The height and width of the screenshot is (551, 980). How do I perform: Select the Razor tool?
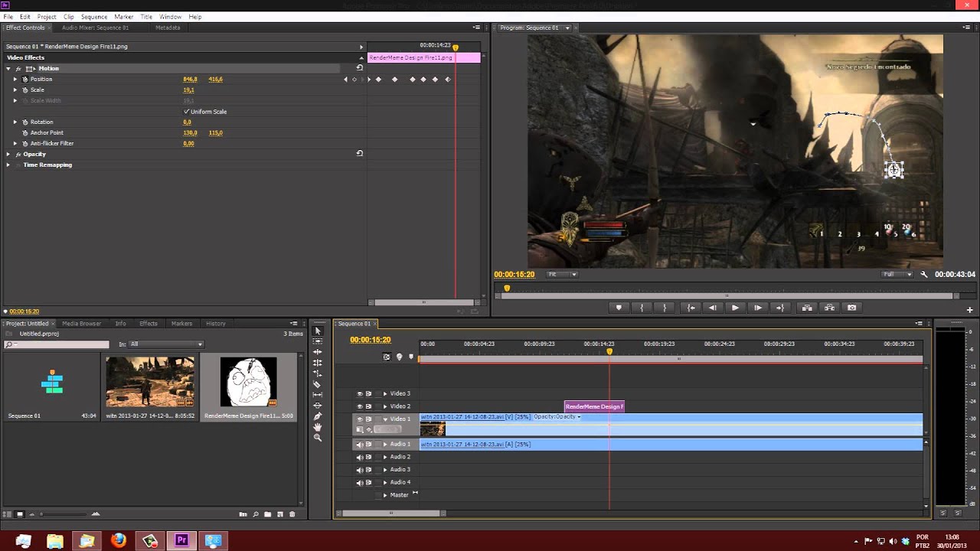coord(318,384)
